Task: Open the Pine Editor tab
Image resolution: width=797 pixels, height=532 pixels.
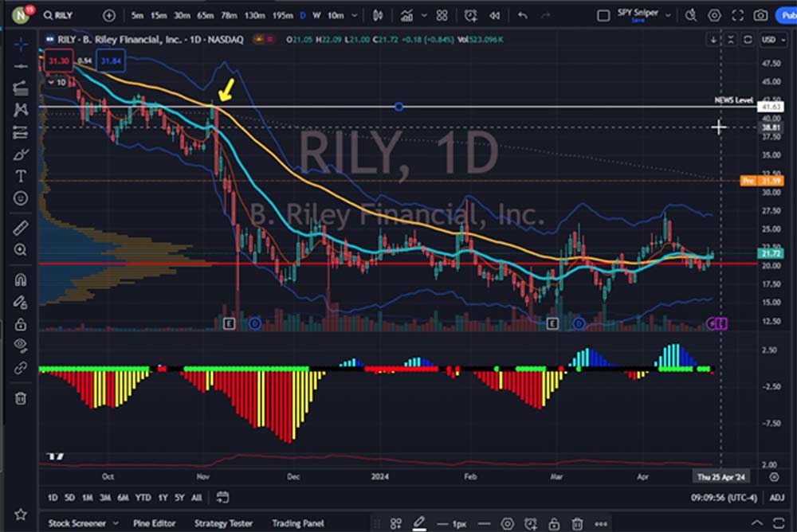Action: 154,523
